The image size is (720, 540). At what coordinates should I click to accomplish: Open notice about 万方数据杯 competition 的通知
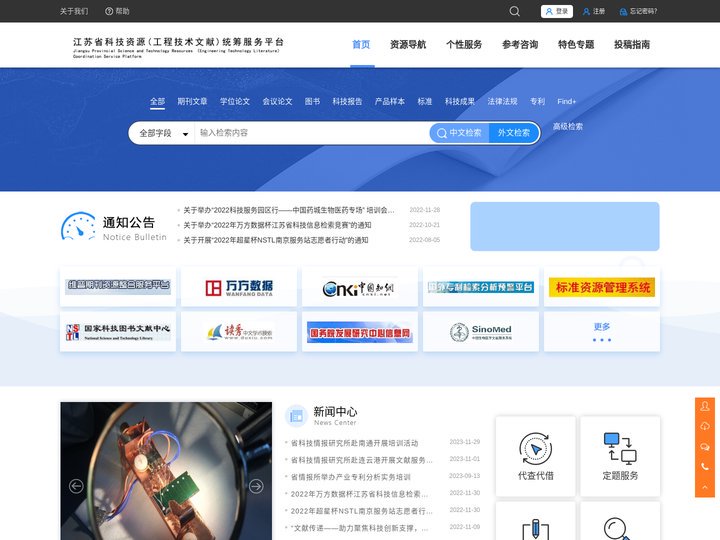[x=277, y=225]
